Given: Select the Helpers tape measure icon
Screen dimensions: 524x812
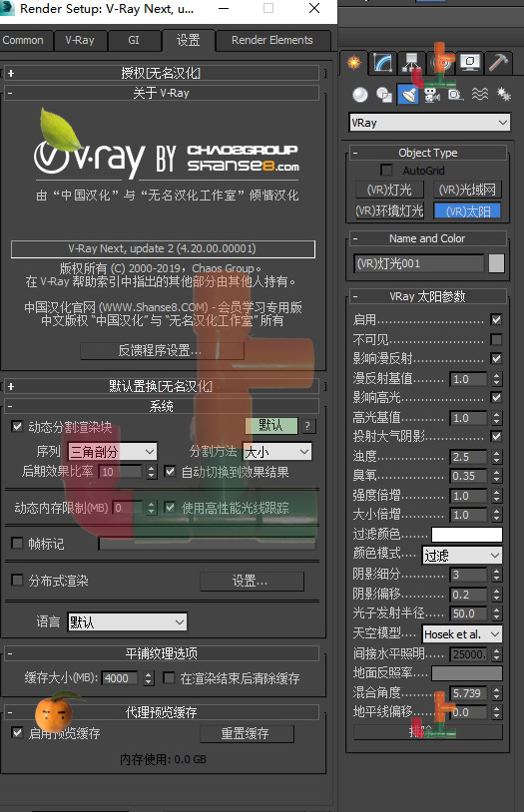Looking at the screenshot, I should (x=455, y=95).
